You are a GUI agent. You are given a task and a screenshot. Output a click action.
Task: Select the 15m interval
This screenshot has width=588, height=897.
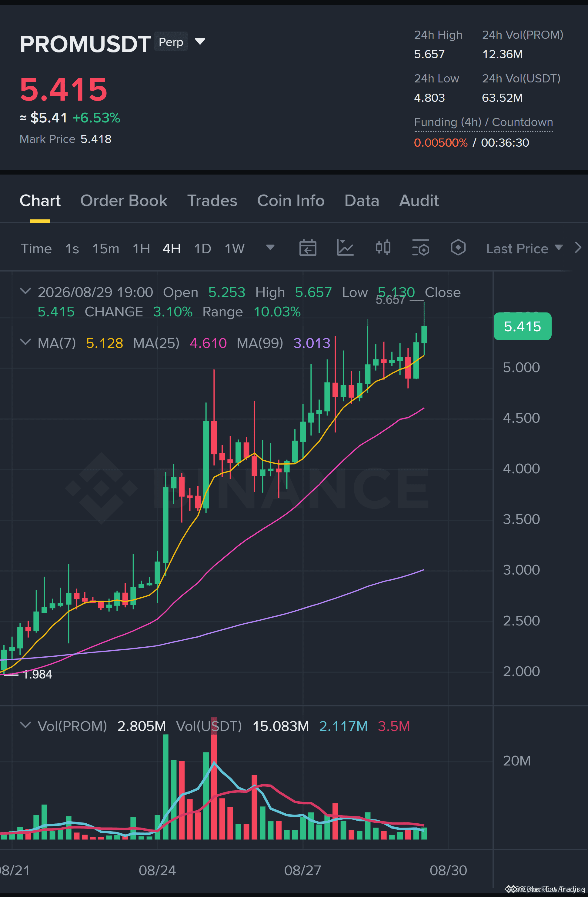pyautogui.click(x=105, y=248)
